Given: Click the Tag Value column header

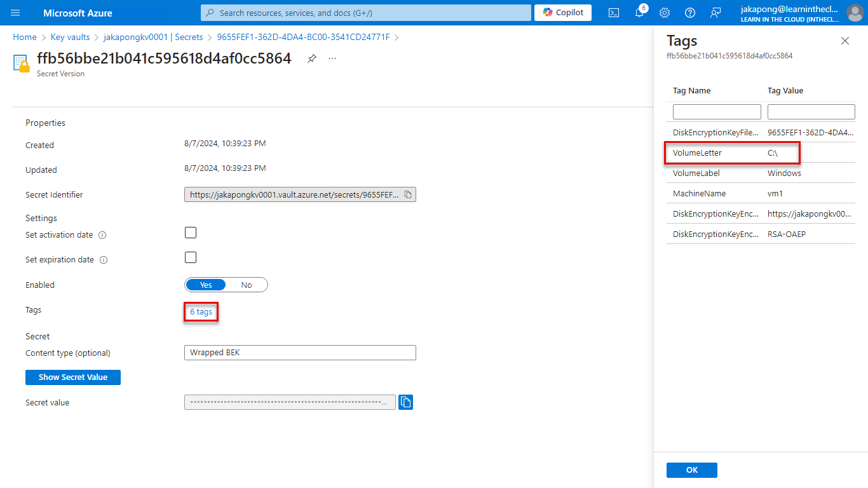Looking at the screenshot, I should [785, 91].
